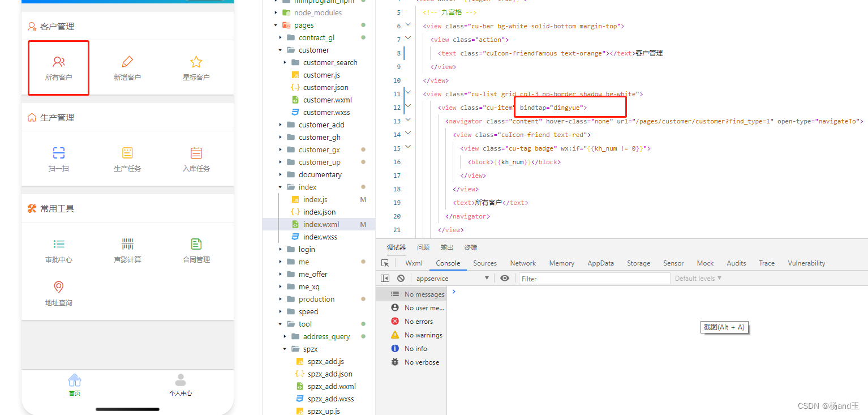Open the customer.wxml file
This screenshot has height=415, width=868.
[327, 100]
